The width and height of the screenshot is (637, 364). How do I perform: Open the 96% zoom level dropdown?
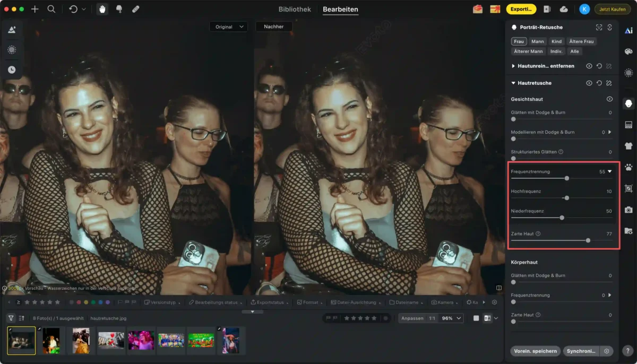point(452,318)
